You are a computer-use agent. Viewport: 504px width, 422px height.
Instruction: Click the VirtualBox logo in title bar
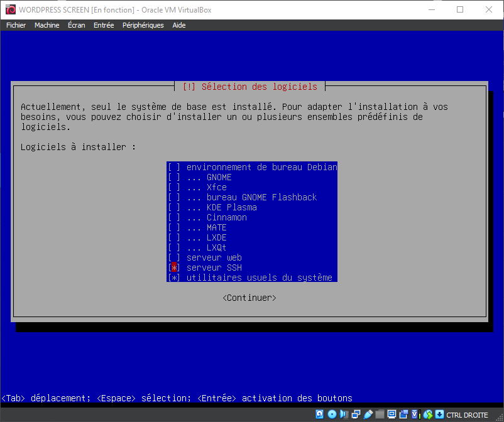tap(10, 9)
